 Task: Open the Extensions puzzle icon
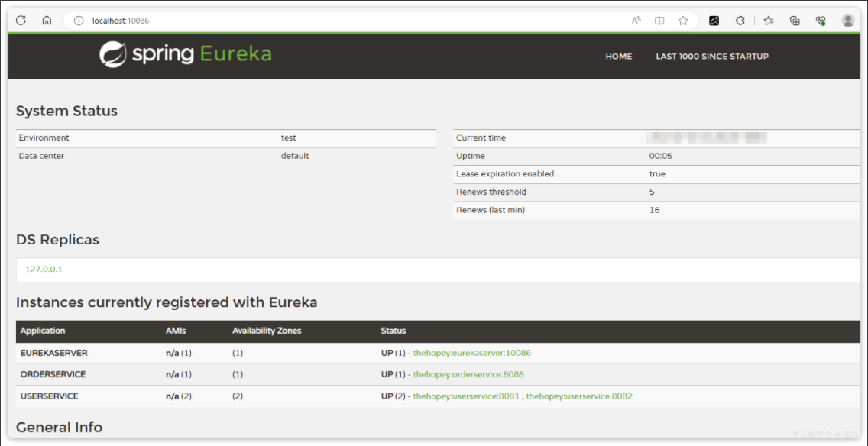coord(740,21)
